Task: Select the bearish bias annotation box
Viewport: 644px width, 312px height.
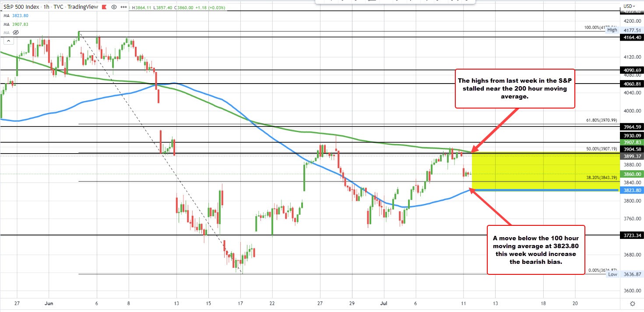Action: tap(536, 249)
